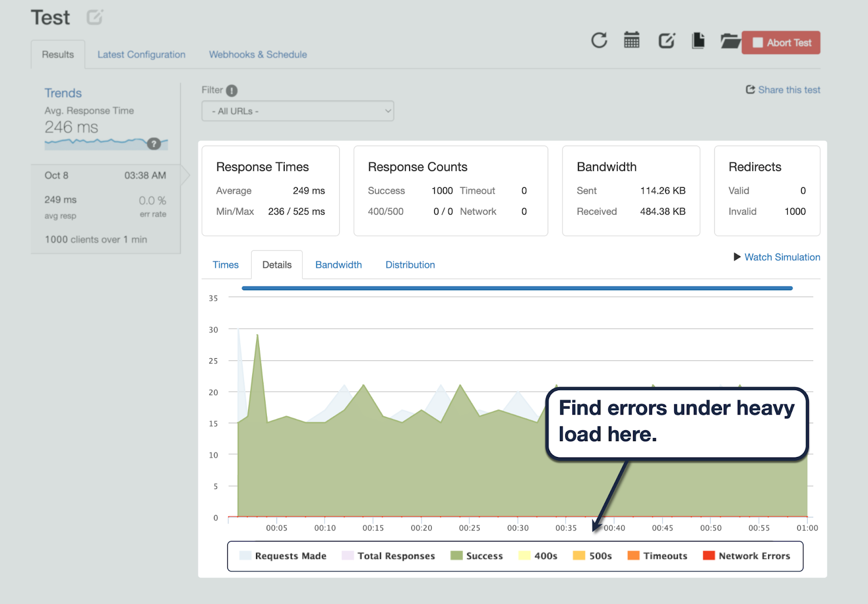Screen dimensions: 868x604
Task: Click the edit pencil icon beside Test title
Action: [94, 17]
